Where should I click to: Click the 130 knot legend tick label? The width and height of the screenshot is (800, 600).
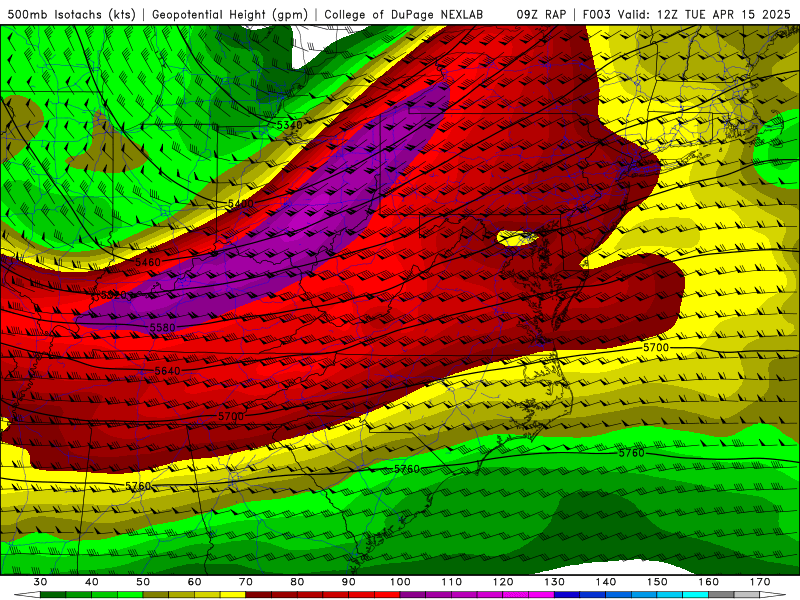click(x=555, y=582)
